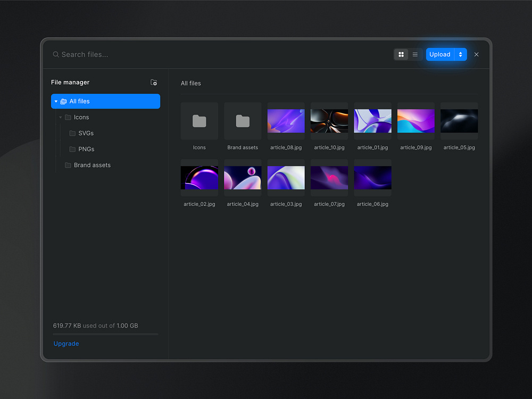Close the file manager dialog
This screenshot has height=399, width=532.
click(x=476, y=55)
